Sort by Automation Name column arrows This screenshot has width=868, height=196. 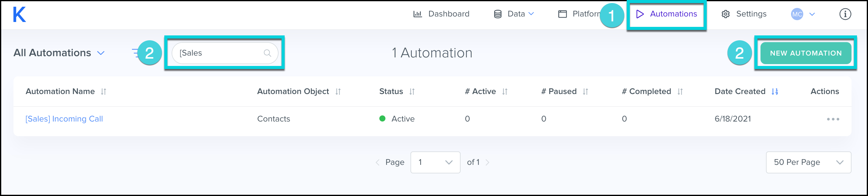[104, 92]
